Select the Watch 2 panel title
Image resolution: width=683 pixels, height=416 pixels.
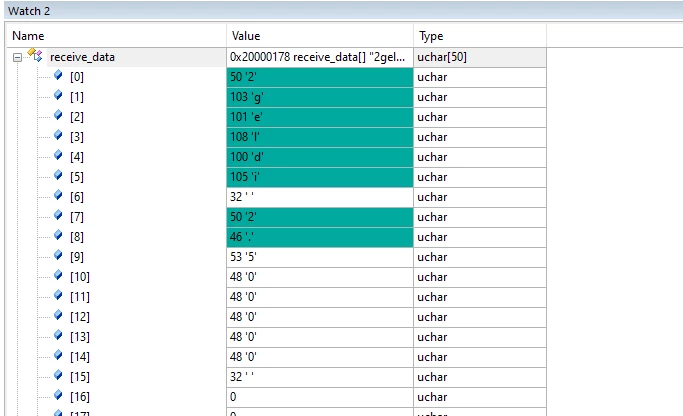click(x=29, y=11)
